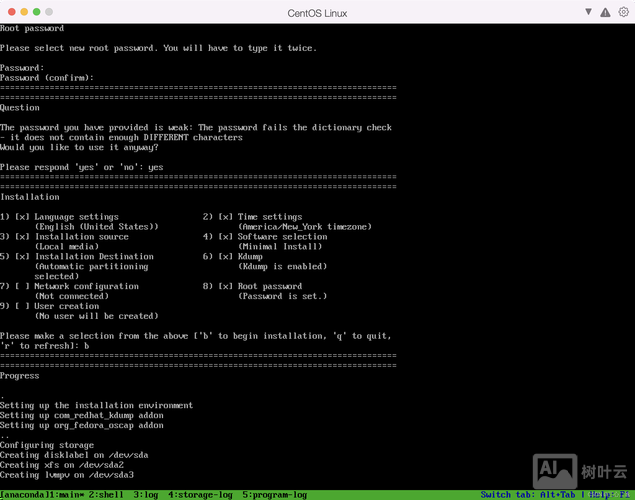Click the Kdump checkbox marker

click(226, 256)
